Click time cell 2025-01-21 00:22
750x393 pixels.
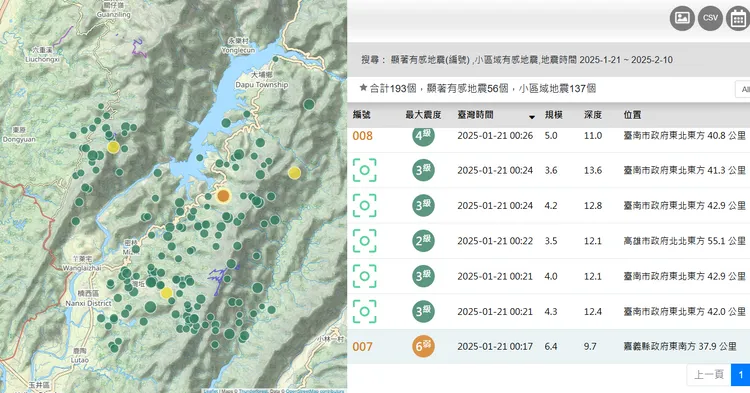click(x=495, y=241)
